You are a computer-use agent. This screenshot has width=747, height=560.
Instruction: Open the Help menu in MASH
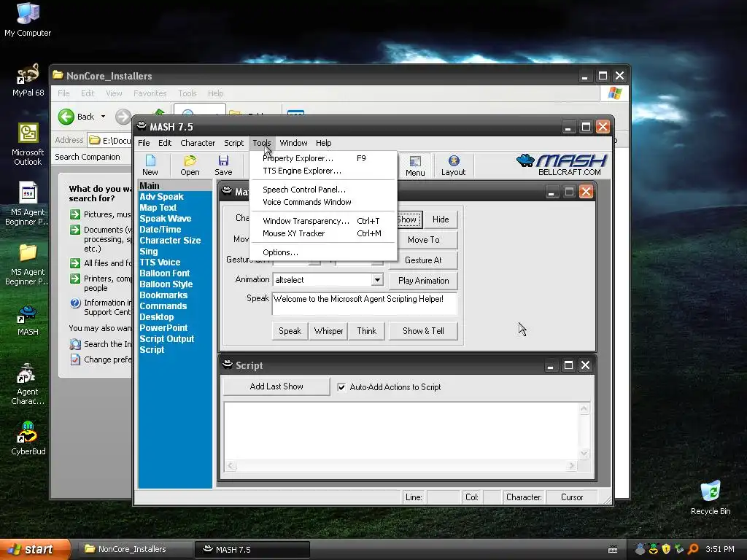323,143
